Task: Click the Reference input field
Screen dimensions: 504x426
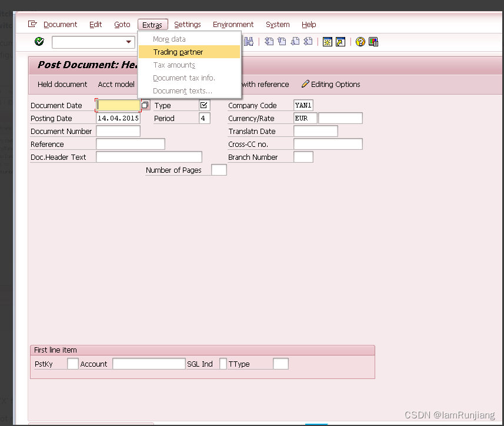Action: pos(131,144)
